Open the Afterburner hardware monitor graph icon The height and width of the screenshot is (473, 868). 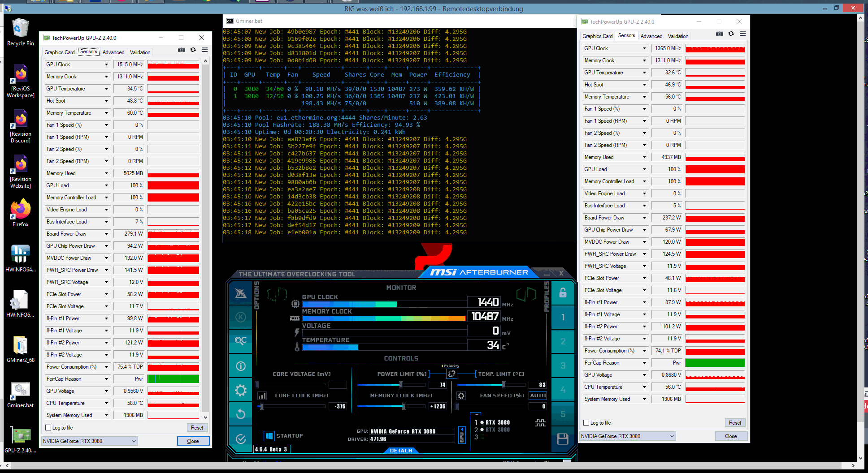[x=540, y=423]
